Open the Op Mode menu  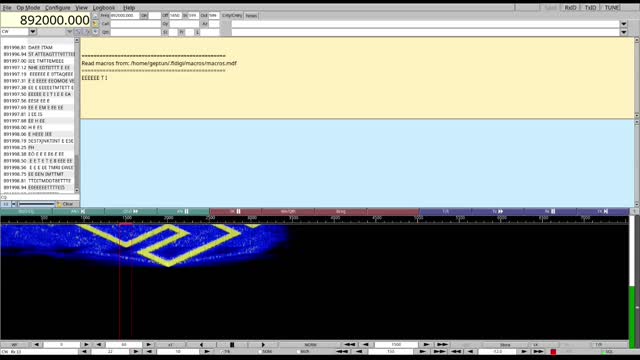point(28,8)
